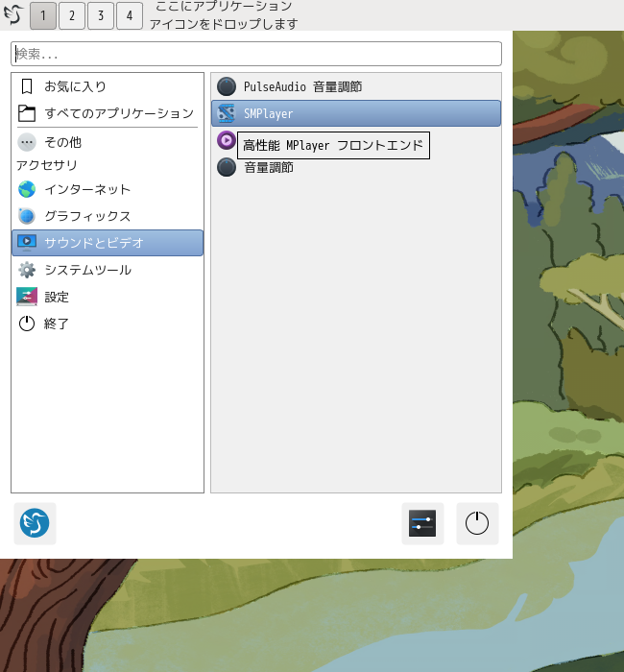Viewport: 624px width, 672px height.
Task: Click the bird logo menu button in top panel
Action: (13, 14)
